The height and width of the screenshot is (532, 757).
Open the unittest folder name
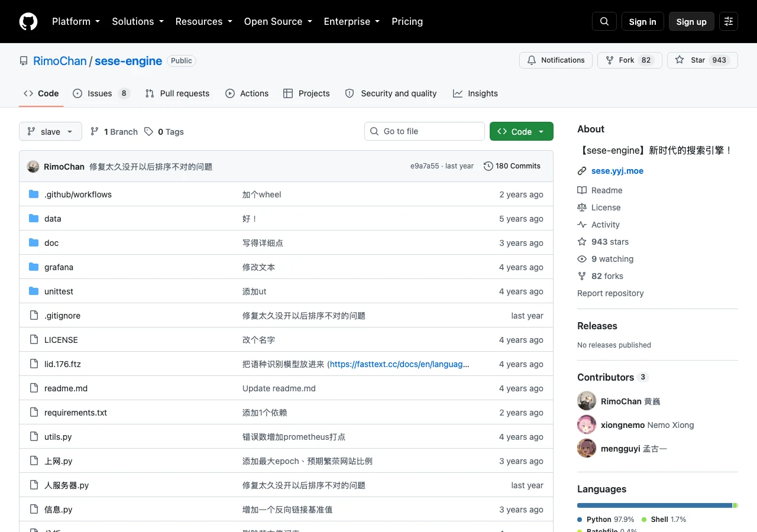(59, 291)
